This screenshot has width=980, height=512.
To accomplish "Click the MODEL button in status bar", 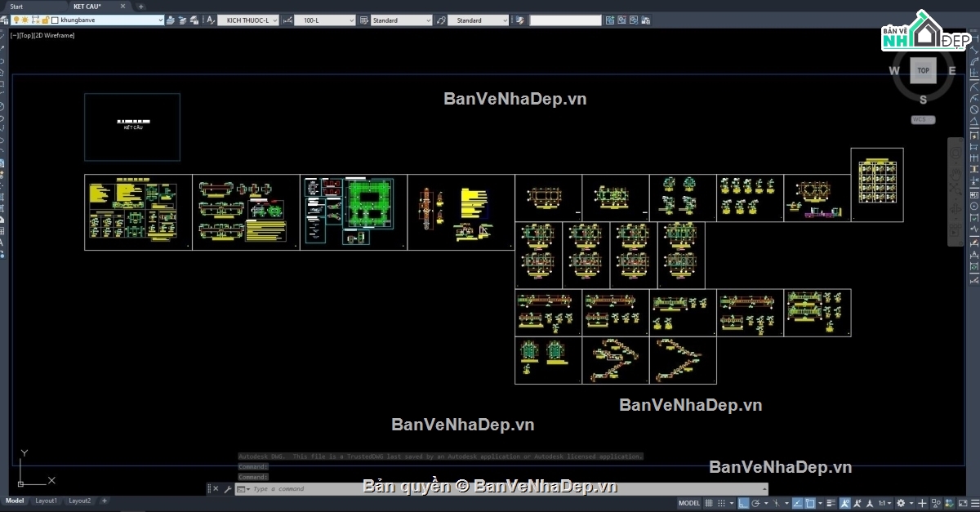I will coord(689,503).
